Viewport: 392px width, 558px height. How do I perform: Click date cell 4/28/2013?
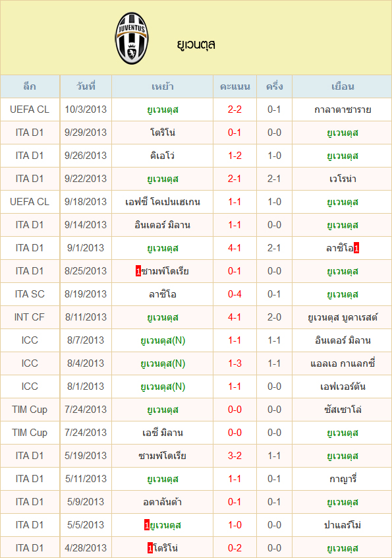86,548
